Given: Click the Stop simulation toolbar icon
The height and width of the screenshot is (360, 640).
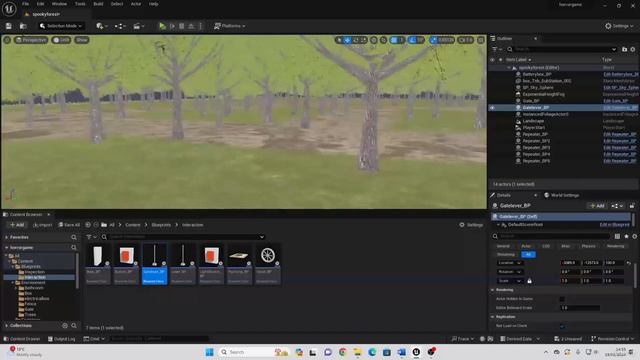Looking at the screenshot, I should [x=182, y=26].
